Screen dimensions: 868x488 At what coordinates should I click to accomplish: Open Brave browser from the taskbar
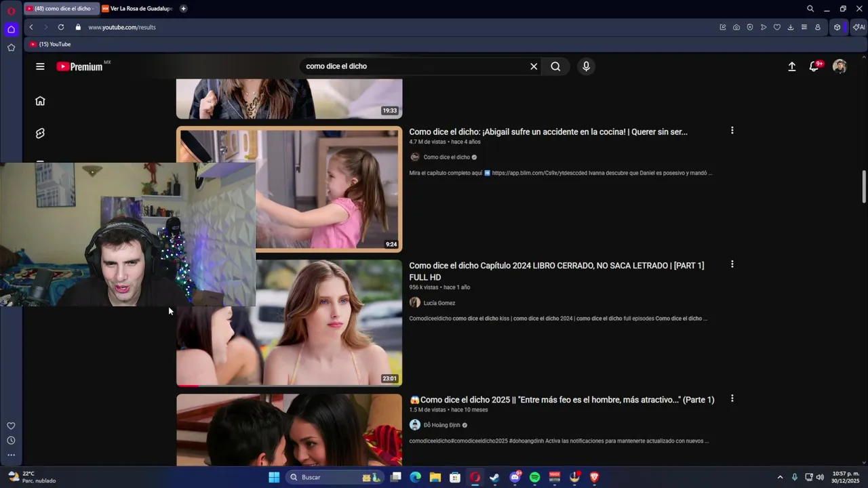595,477
